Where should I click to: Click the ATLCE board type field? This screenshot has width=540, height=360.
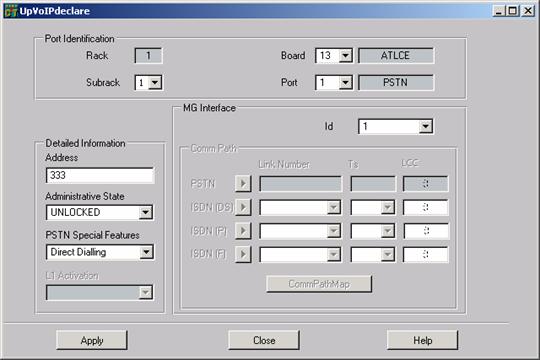pos(396,55)
